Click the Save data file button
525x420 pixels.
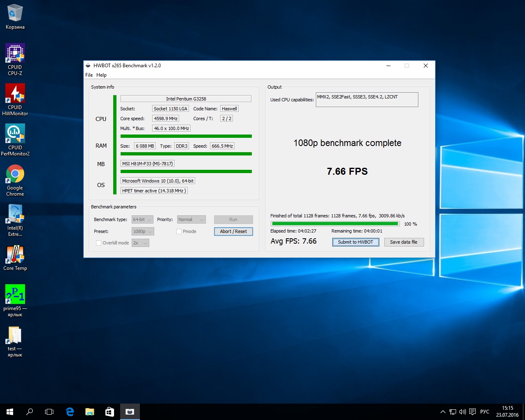[x=404, y=242]
